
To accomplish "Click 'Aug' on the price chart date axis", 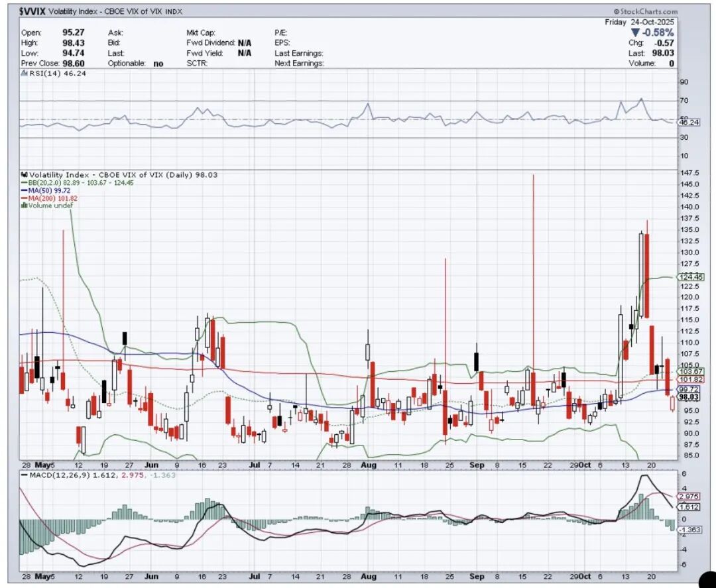I will pos(369,465).
